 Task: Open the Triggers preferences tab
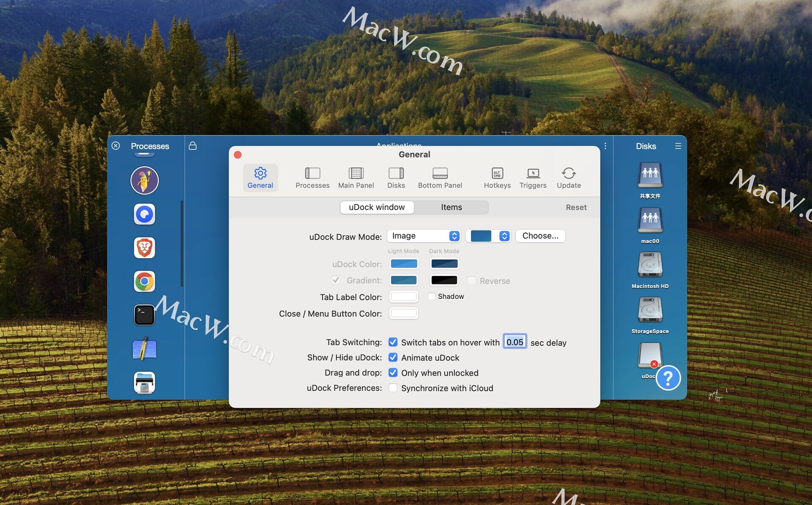point(533,178)
